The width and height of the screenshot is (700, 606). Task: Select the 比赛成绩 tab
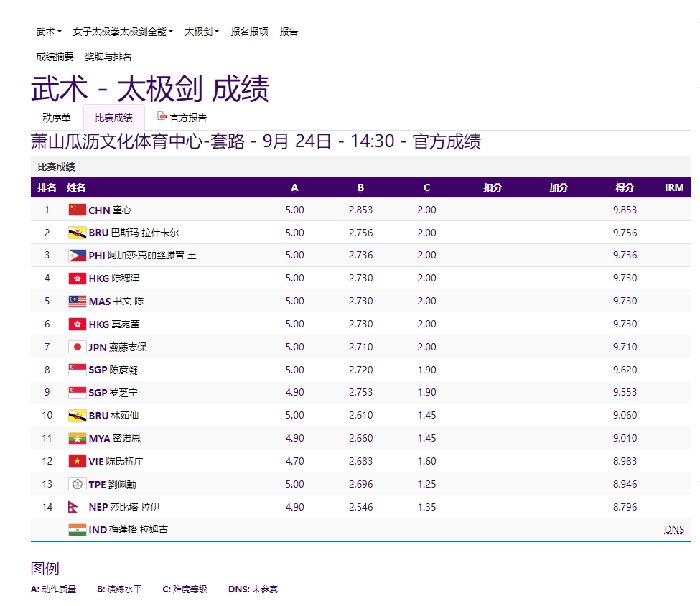pos(114,118)
